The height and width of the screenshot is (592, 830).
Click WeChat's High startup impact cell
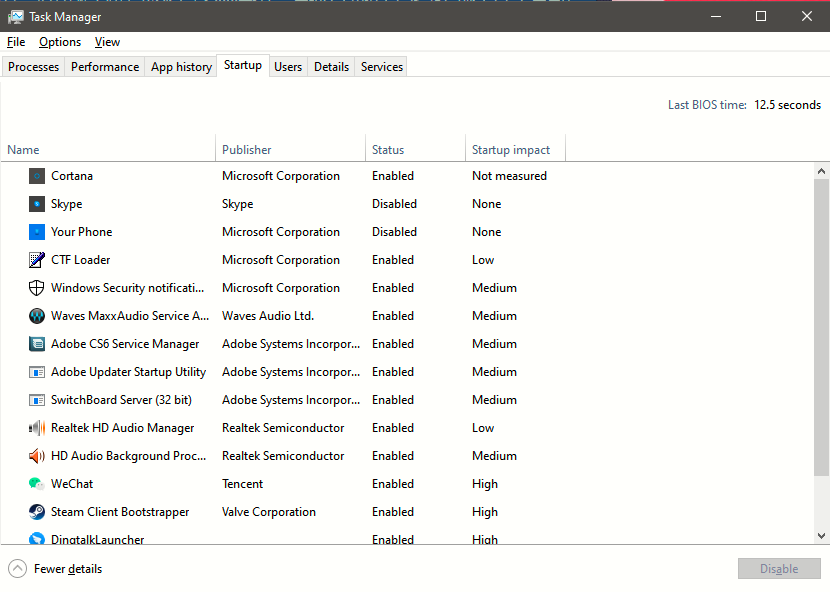(x=485, y=484)
